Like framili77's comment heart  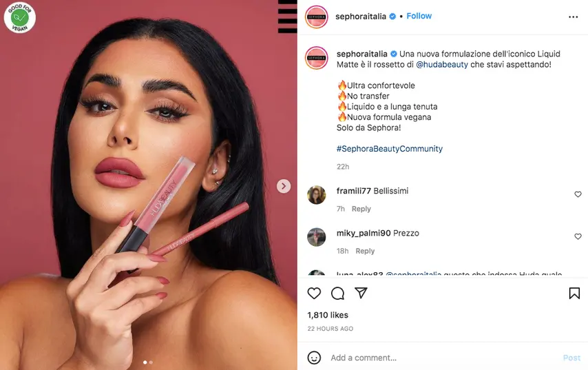(578, 194)
